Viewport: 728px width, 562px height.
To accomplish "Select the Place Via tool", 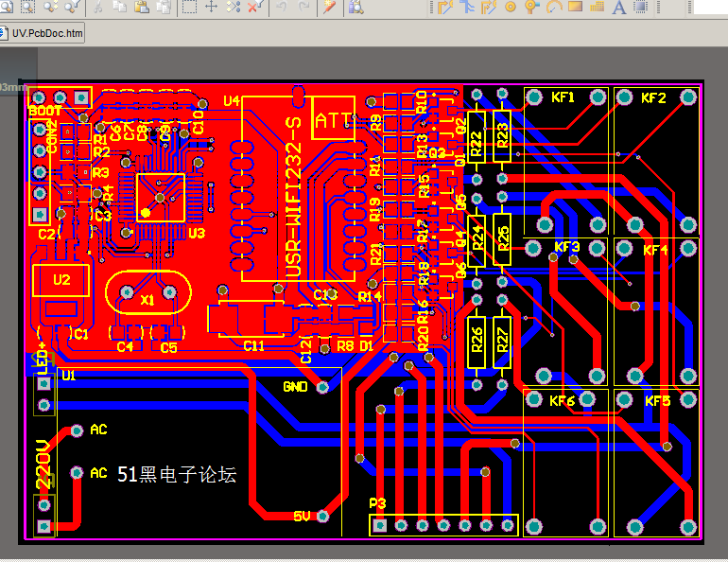I will tap(531, 7).
